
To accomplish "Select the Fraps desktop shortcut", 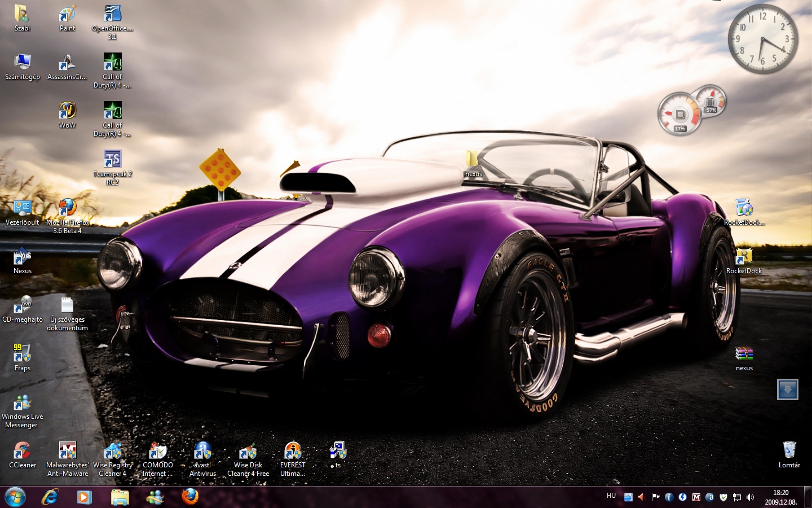I will 22,358.
